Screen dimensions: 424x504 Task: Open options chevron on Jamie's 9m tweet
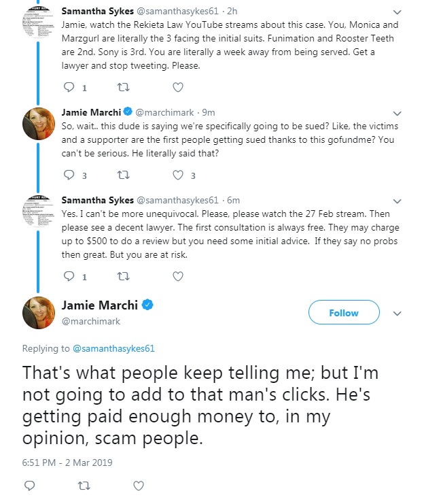coord(397,114)
